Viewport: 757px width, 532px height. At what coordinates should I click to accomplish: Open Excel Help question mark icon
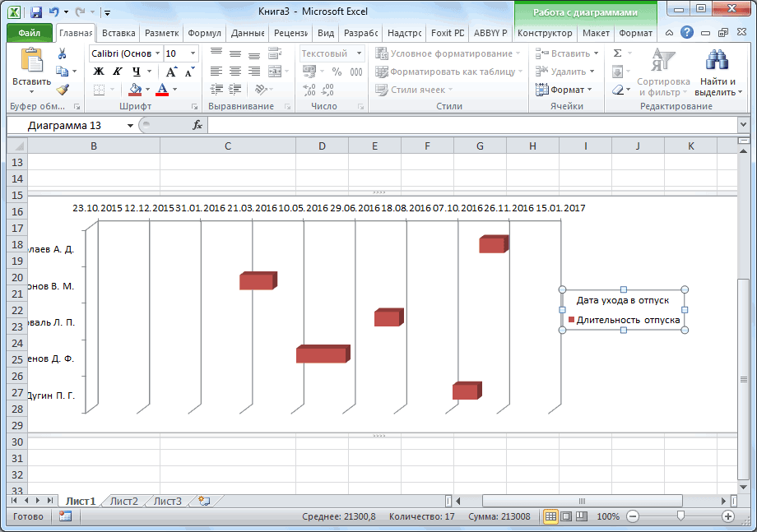coord(686,33)
